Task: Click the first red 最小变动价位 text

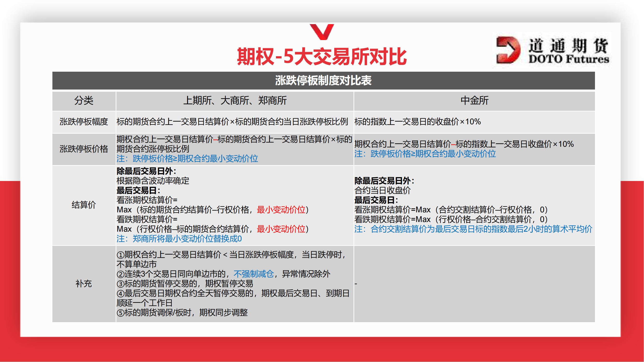Action: pos(281,210)
